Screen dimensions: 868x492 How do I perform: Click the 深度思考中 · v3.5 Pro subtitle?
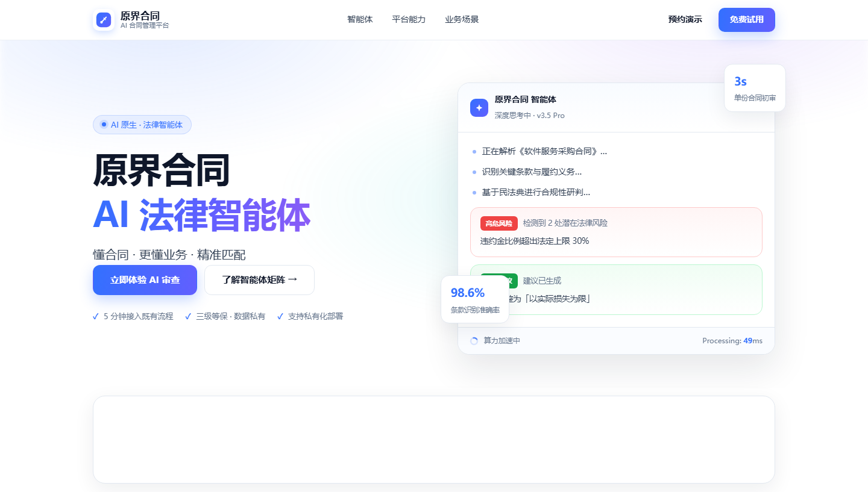[530, 116]
